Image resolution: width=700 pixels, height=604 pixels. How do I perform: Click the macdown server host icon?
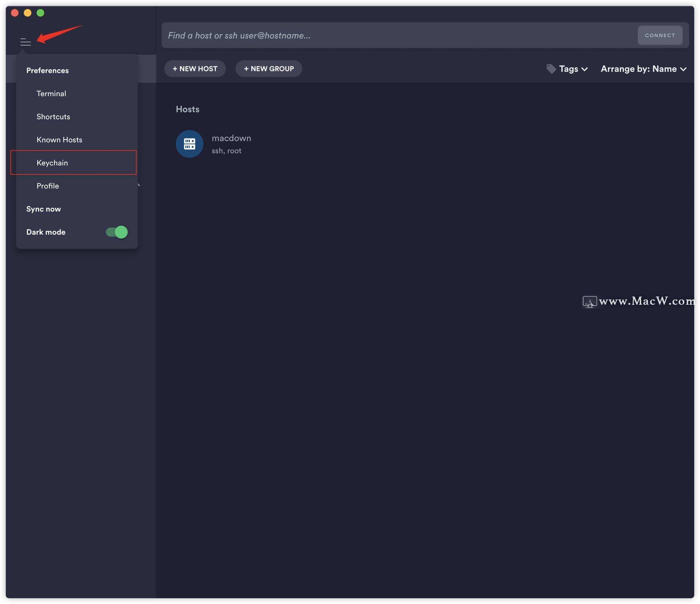tap(189, 144)
